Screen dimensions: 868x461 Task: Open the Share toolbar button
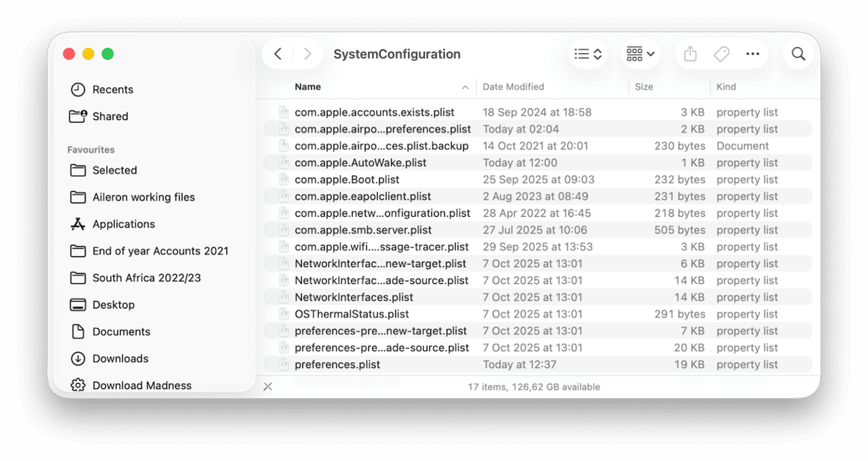690,54
